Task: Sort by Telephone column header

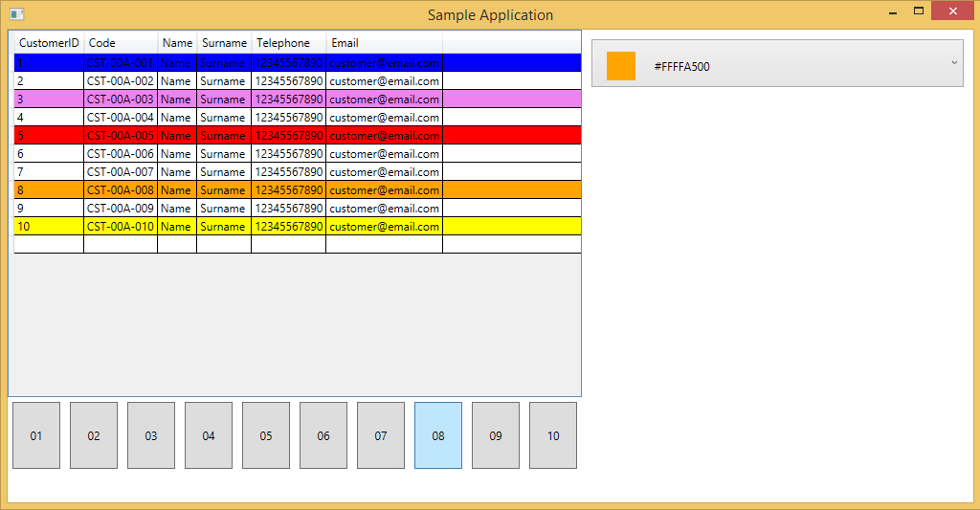Action: coord(289,43)
